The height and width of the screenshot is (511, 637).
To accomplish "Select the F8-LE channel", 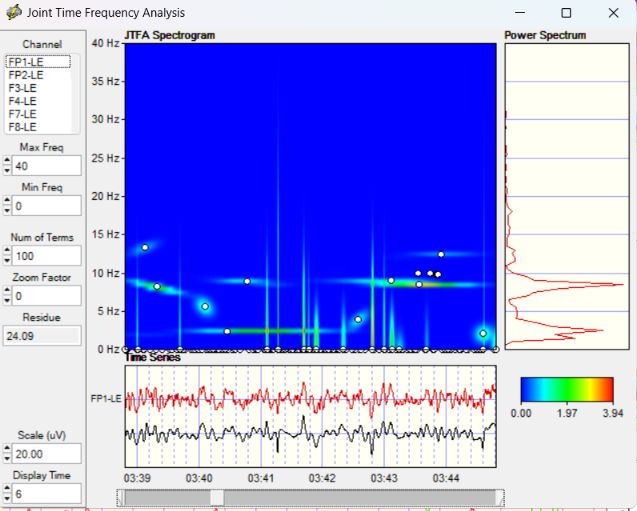I will 38,127.
